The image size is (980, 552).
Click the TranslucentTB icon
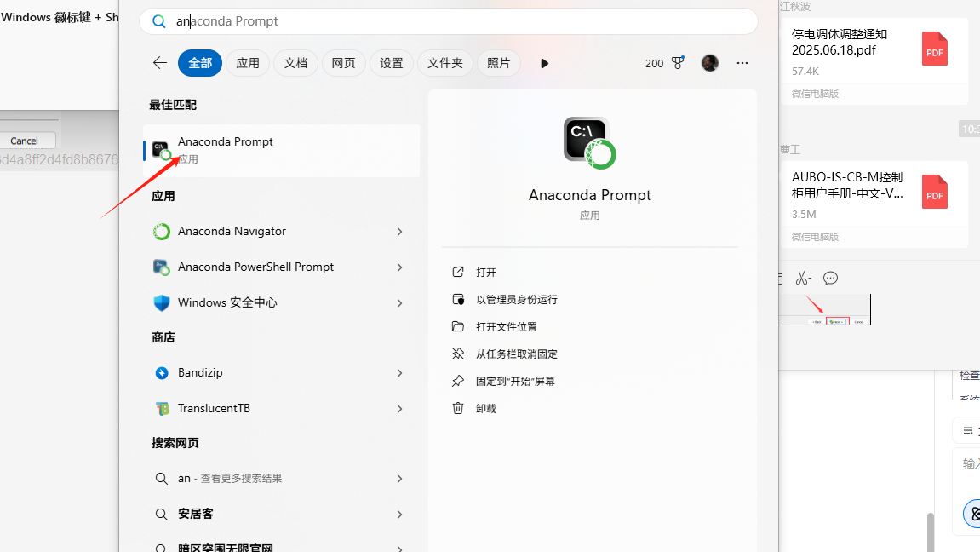[162, 408]
